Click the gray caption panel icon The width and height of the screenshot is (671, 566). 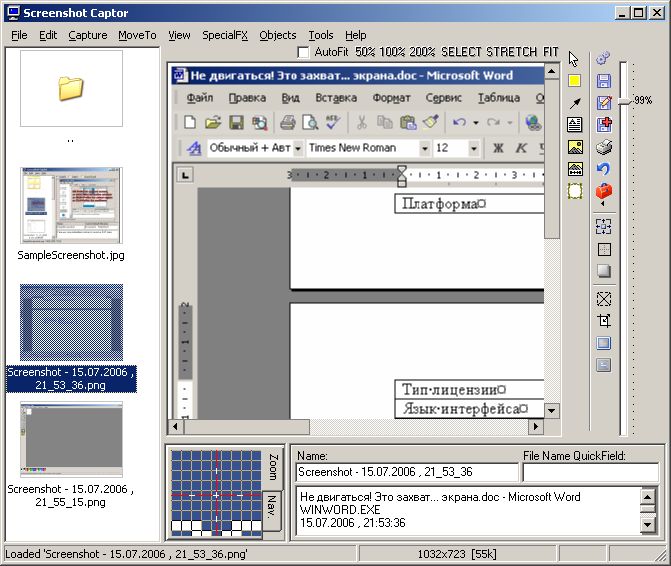pos(604,365)
